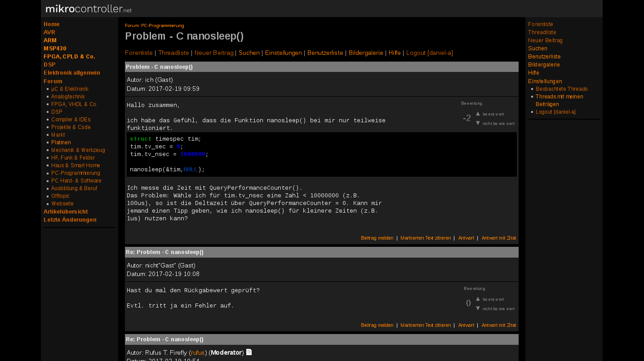The height and width of the screenshot is (361, 644).
Task: Go to Mechanik & Werkzeug forum
Action: (x=78, y=150)
